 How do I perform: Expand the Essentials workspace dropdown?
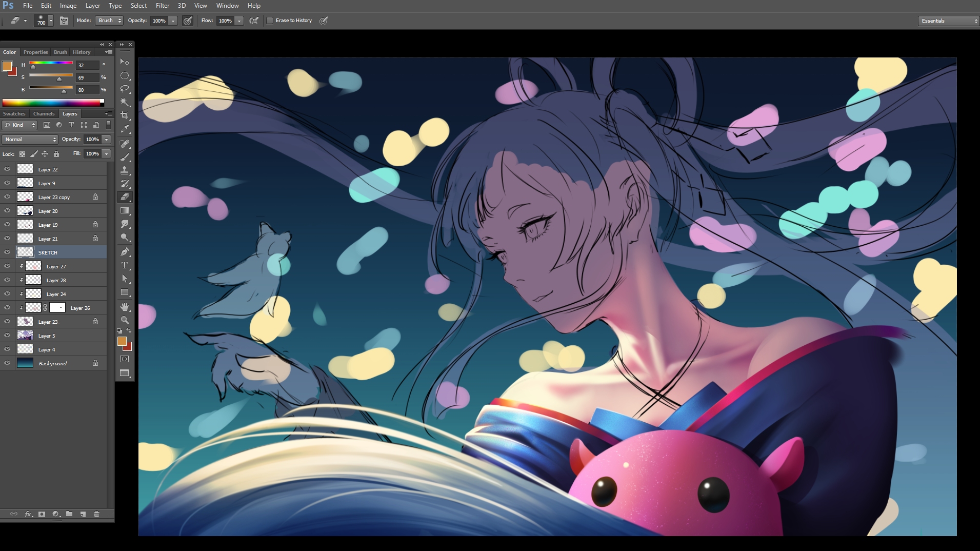pos(948,21)
